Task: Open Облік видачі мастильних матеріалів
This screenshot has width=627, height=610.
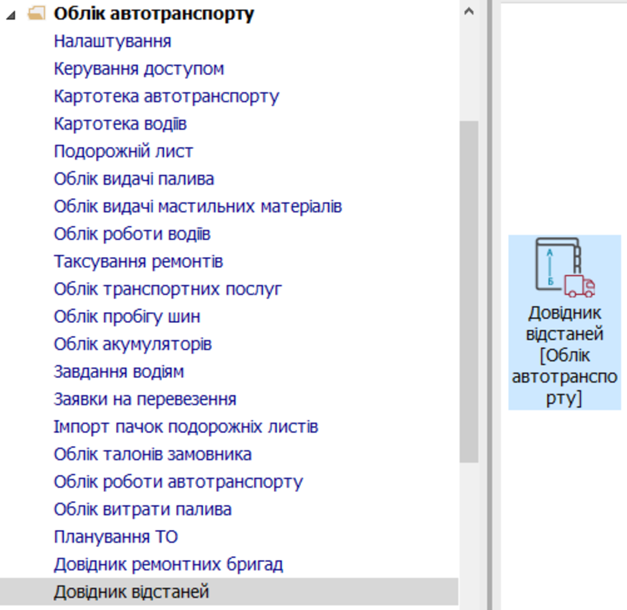Action: (198, 206)
